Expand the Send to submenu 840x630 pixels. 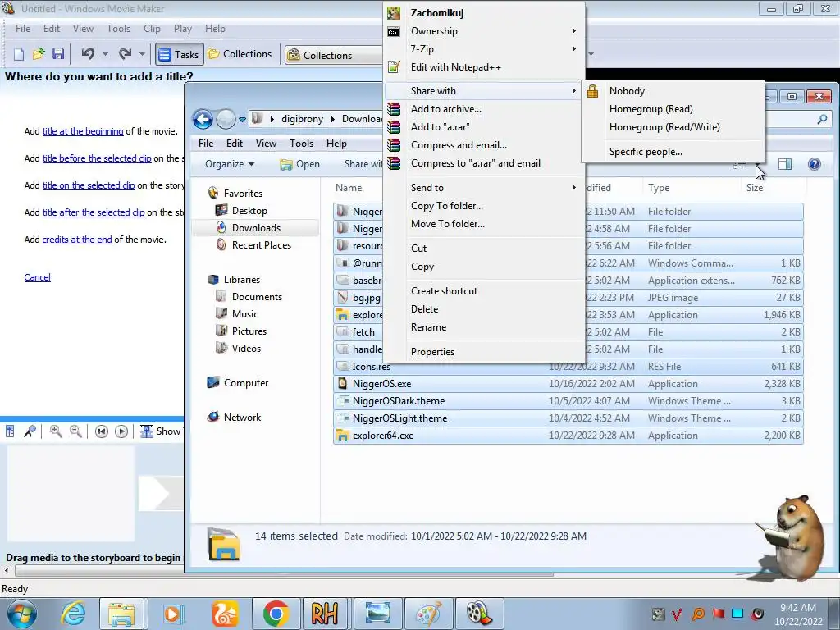point(485,188)
